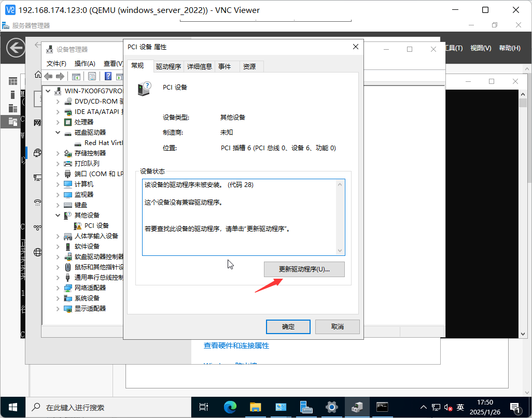Open Server Manager dashboard icon in sidebar
Viewport: 532px width, 418px height.
[13, 81]
